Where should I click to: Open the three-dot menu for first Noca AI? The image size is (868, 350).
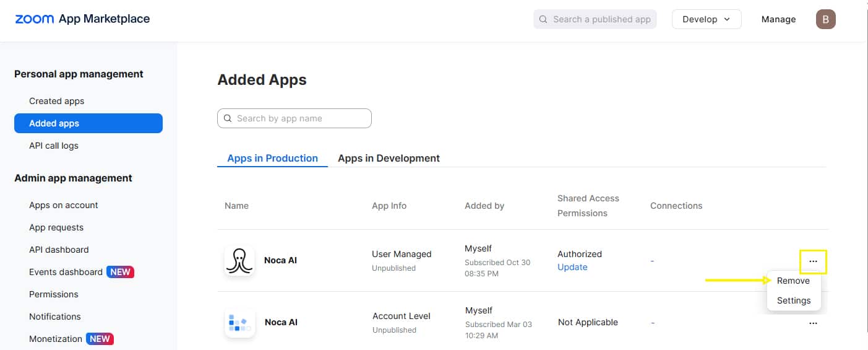813,261
